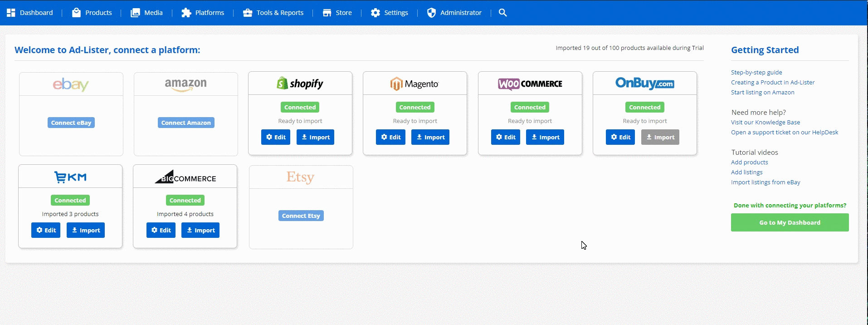Open the Dashboard menu
868x325 pixels.
pyautogui.click(x=36, y=13)
